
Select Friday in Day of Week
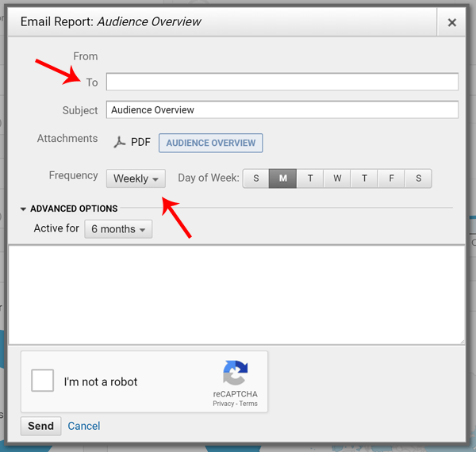click(x=391, y=178)
